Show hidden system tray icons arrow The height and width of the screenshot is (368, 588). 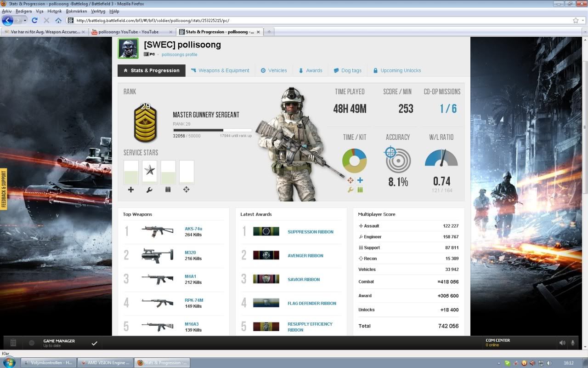(x=499, y=363)
